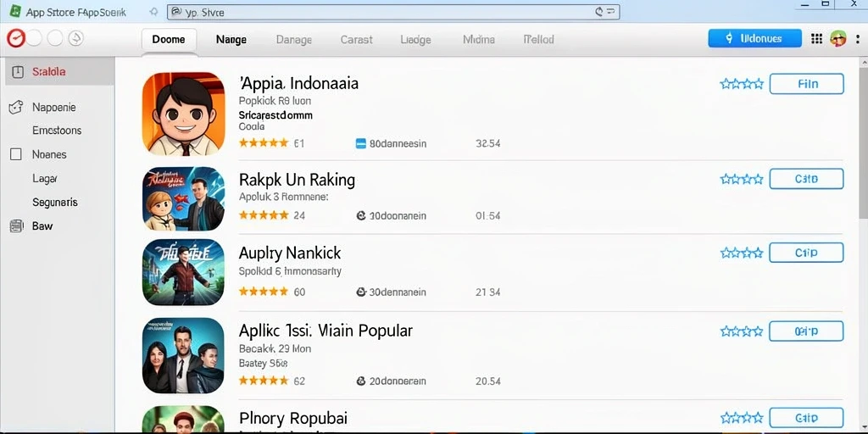Open the Appia Indonaaia title
The image size is (868, 434).
click(299, 84)
